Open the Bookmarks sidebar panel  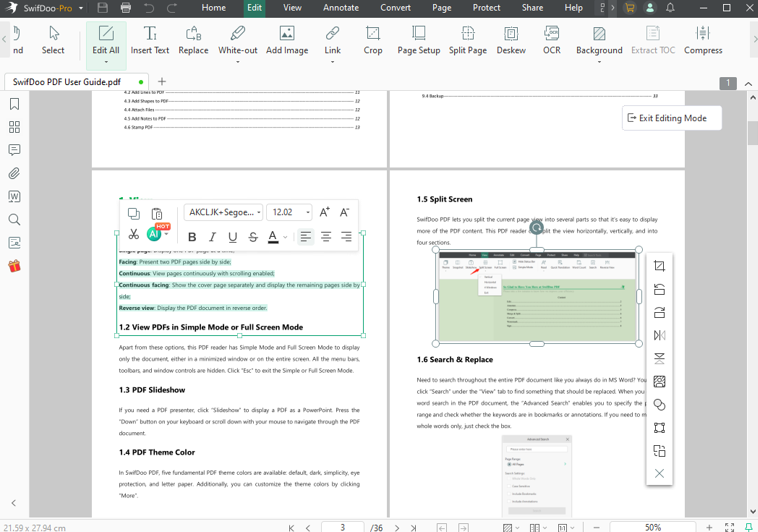pos(15,104)
